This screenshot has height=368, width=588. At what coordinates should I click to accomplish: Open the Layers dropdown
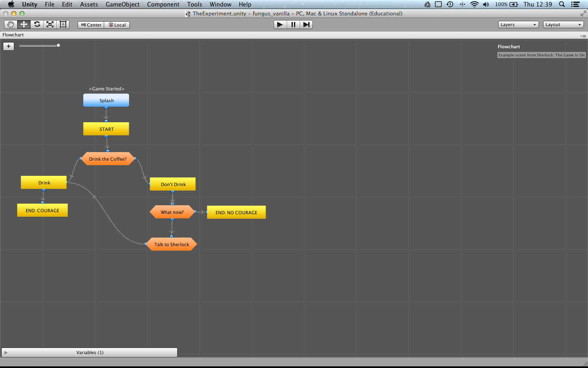519,25
